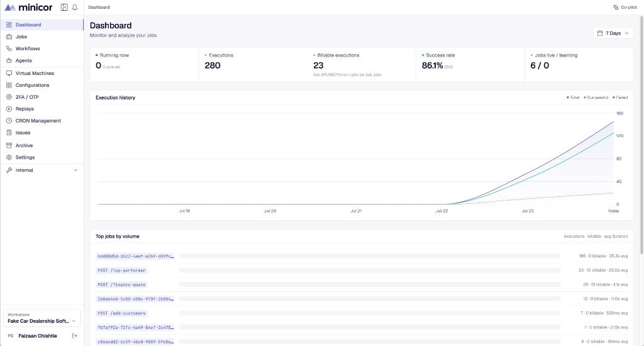Click the Executions 280 stat card

coord(253,65)
